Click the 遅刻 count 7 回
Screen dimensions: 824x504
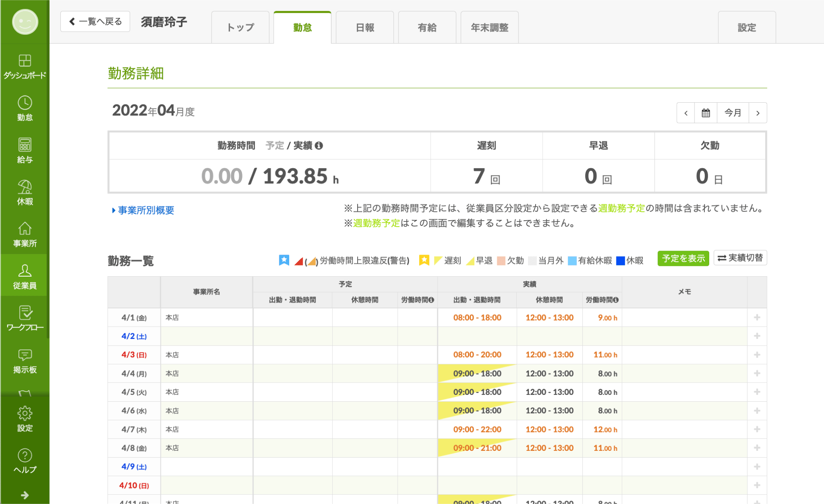click(486, 176)
